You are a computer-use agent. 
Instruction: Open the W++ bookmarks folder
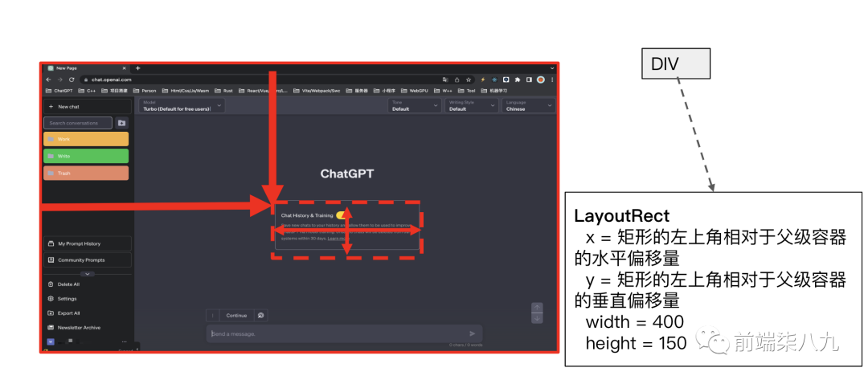pos(443,90)
